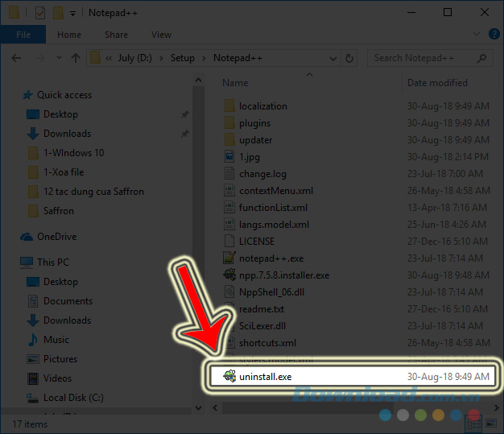Go up one folder level
Screen dimensions: 504x434
(x=76, y=58)
